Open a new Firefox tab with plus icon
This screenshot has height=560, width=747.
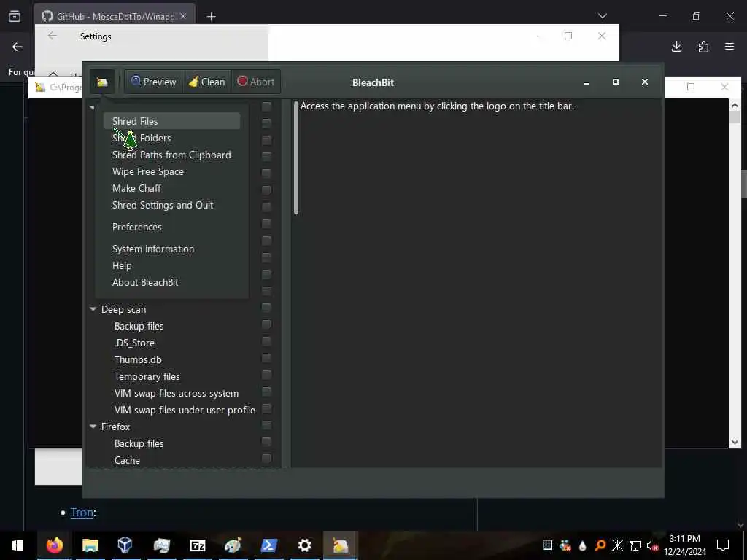click(x=211, y=17)
